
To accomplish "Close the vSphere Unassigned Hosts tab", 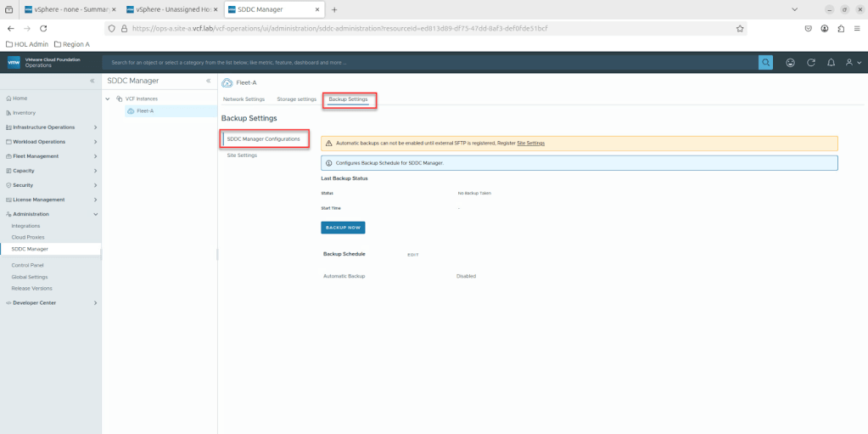I will pyautogui.click(x=216, y=9).
